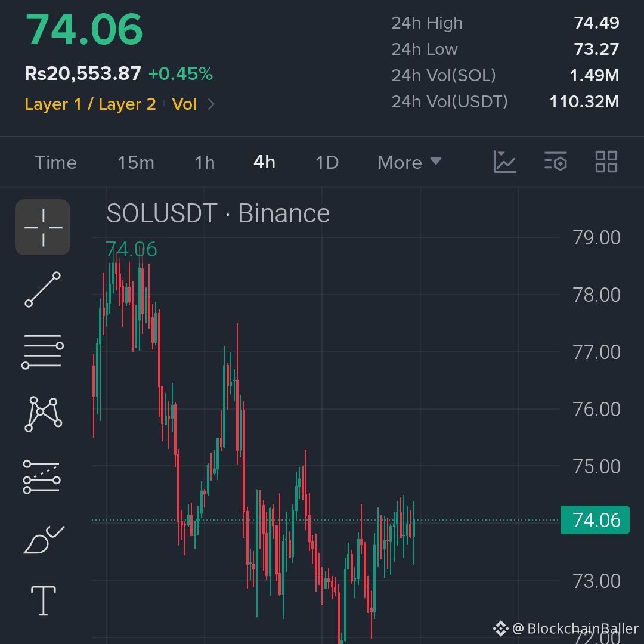Viewport: 644px width, 644px height.
Task: Expand tags with the chevron arrow
Action: tap(211, 104)
